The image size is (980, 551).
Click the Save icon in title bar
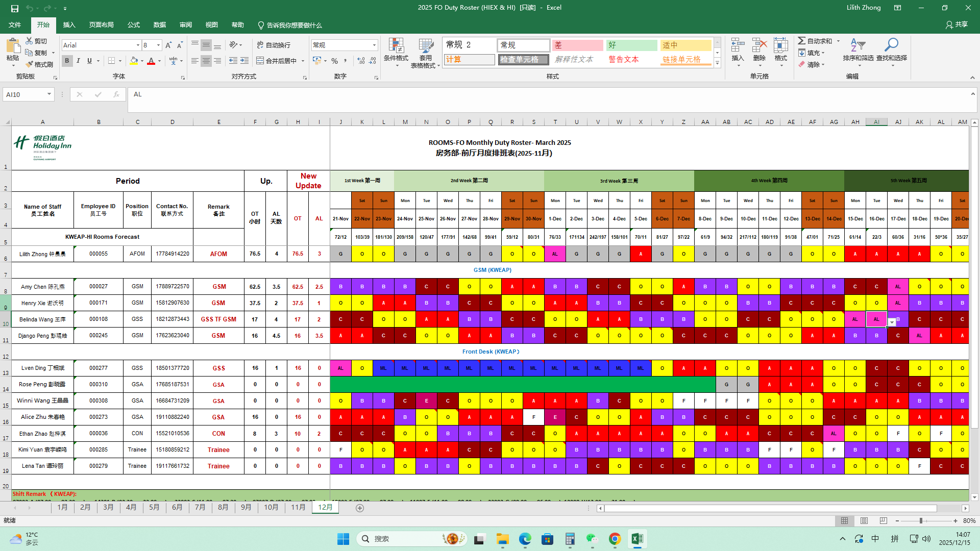[x=15, y=8]
